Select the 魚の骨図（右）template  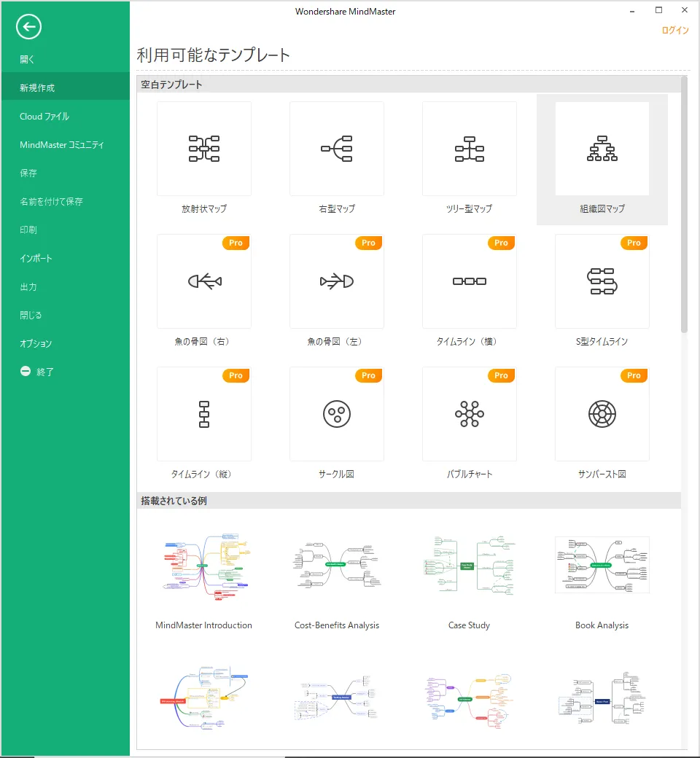pyautogui.click(x=204, y=281)
